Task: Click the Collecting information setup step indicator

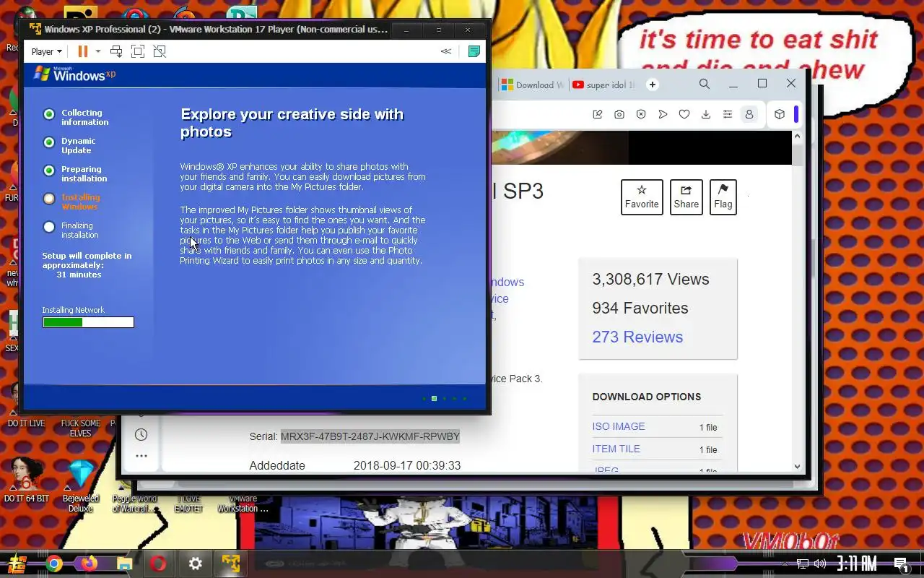Action: 49,113
